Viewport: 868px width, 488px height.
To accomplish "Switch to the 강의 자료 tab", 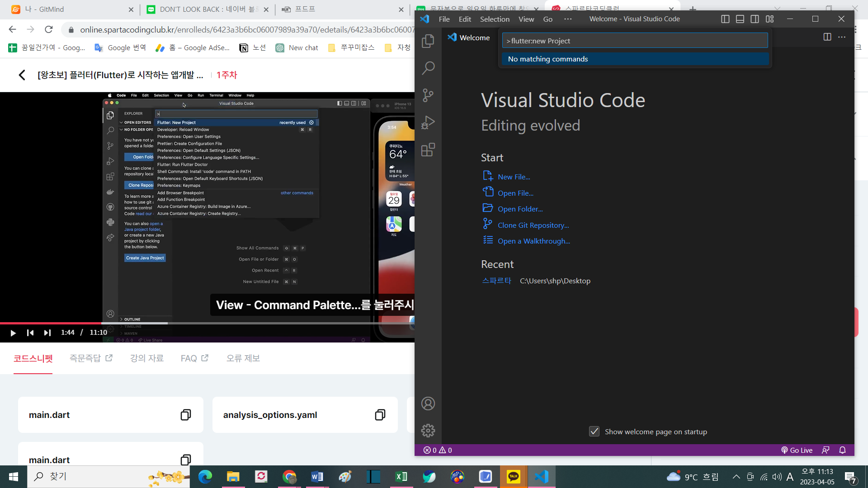I will coord(147,358).
